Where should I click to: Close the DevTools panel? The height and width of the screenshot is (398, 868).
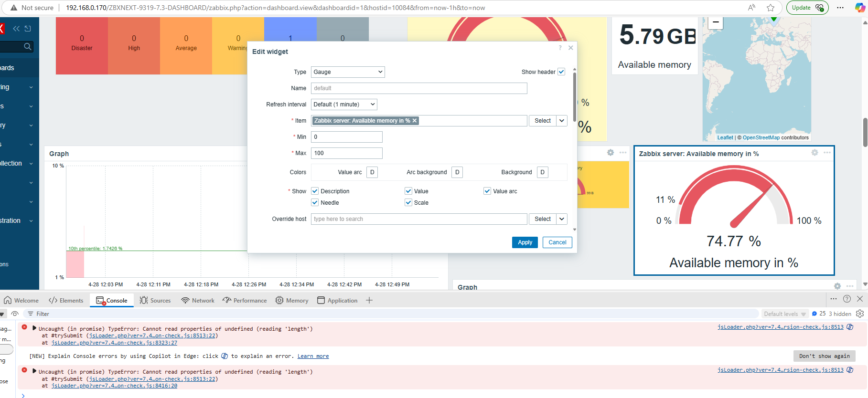(860, 299)
